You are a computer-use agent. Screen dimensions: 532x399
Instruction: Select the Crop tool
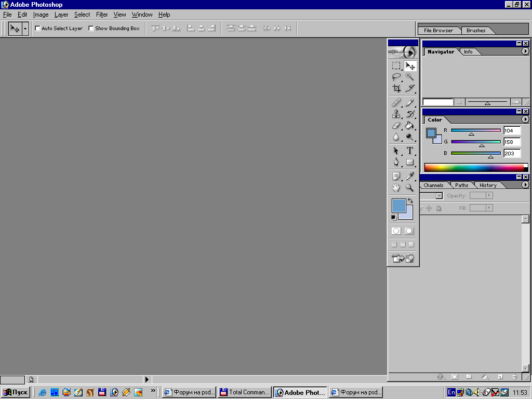396,88
